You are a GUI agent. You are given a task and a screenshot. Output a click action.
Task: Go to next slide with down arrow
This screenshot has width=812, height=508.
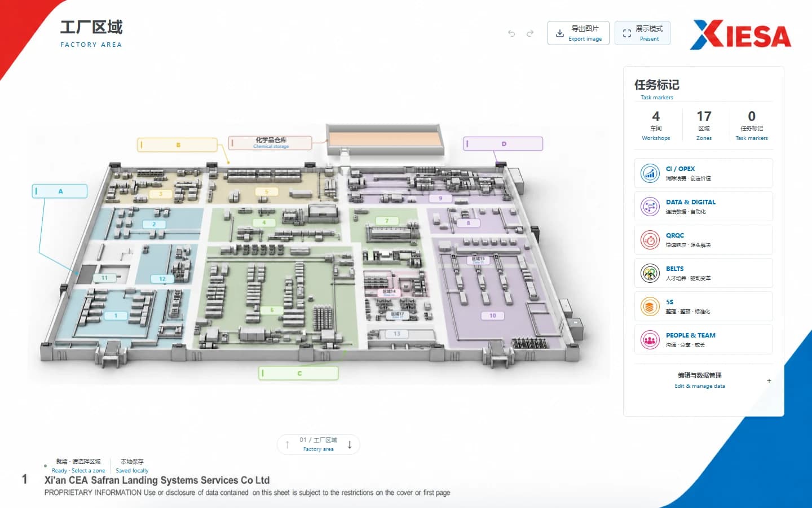pos(350,444)
